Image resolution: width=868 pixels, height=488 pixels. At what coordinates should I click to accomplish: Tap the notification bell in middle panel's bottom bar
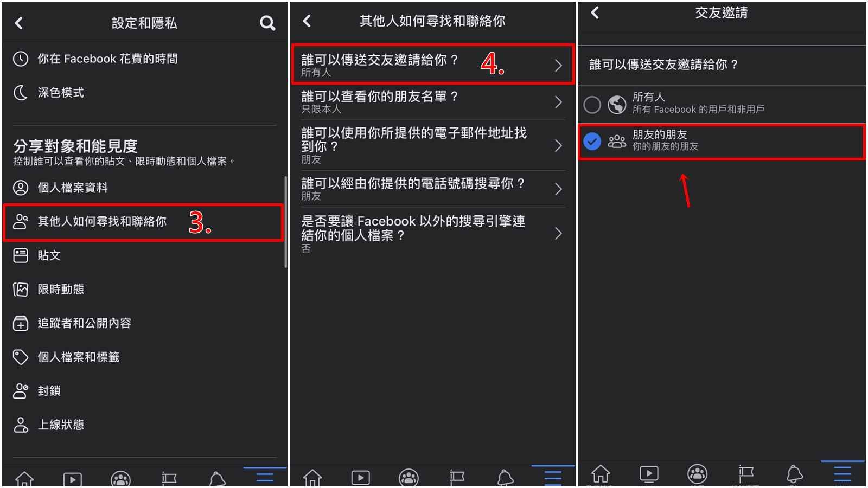tap(505, 478)
